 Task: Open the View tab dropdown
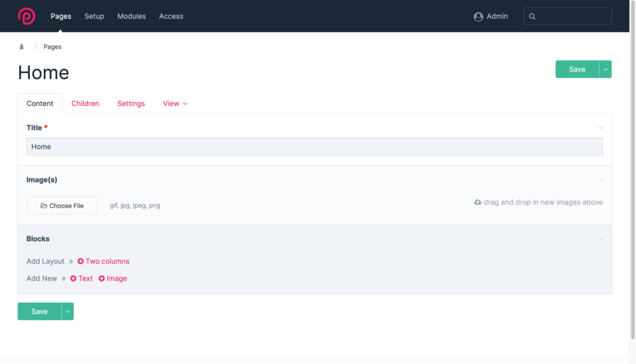(x=175, y=104)
